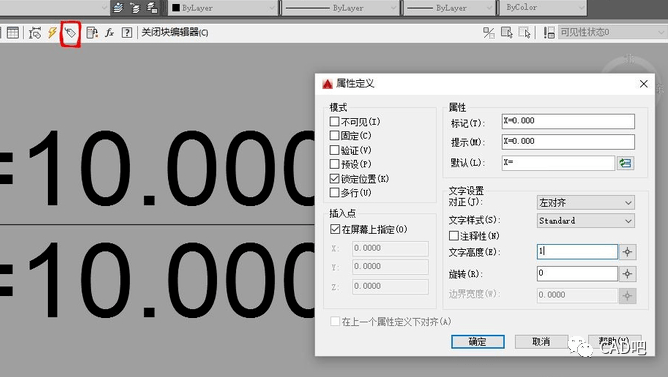Click the 模式 section label
The image size is (668, 377).
pos(338,107)
